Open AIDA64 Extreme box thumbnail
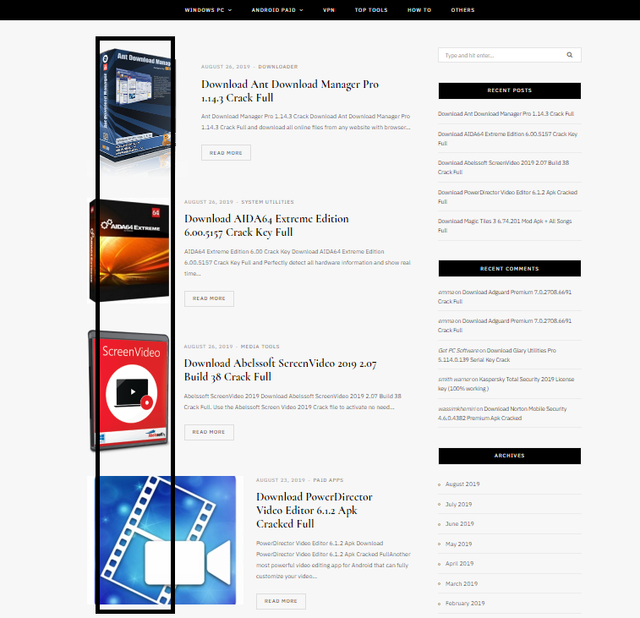 coord(129,250)
